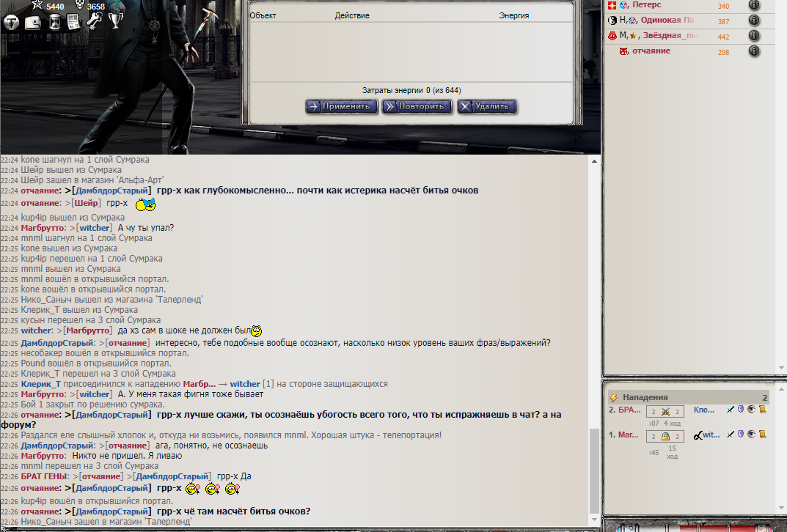The width and height of the screenshot is (787, 532).
Task: Click Повторить button
Action: tap(417, 106)
